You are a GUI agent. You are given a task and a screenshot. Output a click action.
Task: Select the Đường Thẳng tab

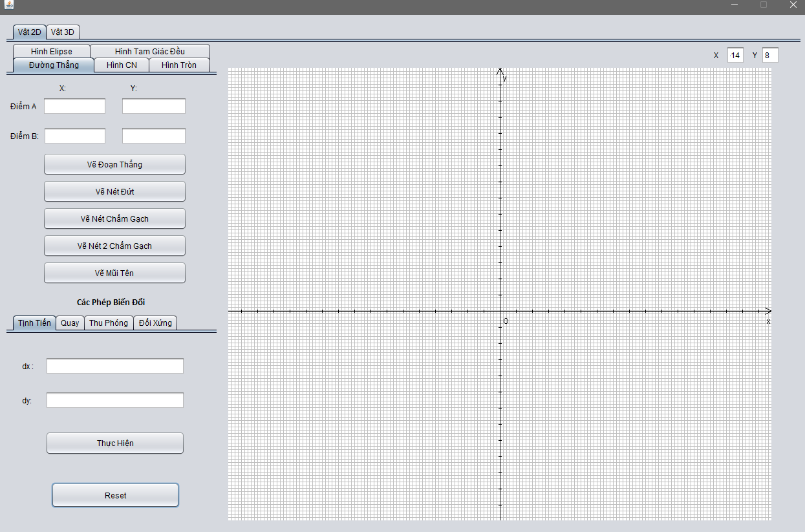tap(54, 65)
